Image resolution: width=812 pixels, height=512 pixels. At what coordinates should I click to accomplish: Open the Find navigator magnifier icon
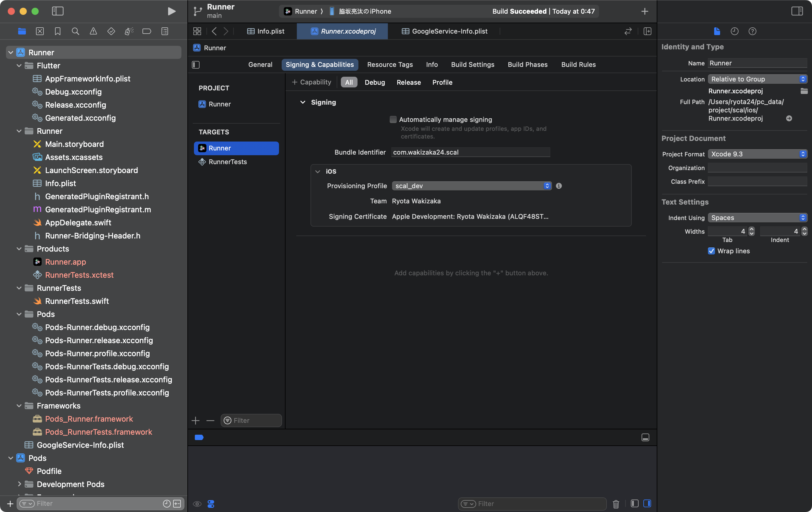(76, 31)
